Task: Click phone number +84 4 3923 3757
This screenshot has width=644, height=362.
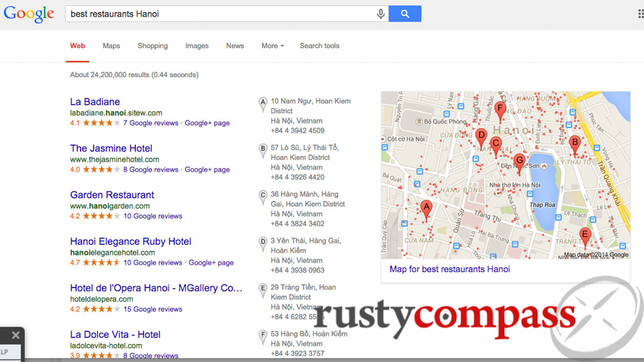Action: 297,353
